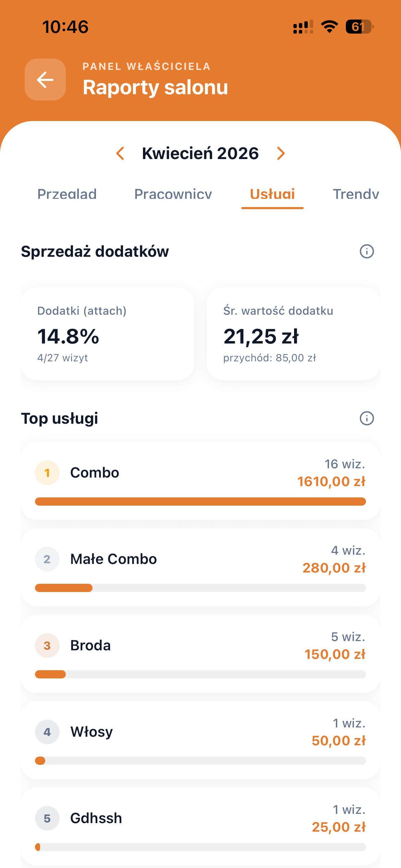Tap rank 3 badge beside Broda
The height and width of the screenshot is (868, 401).
coord(47,646)
